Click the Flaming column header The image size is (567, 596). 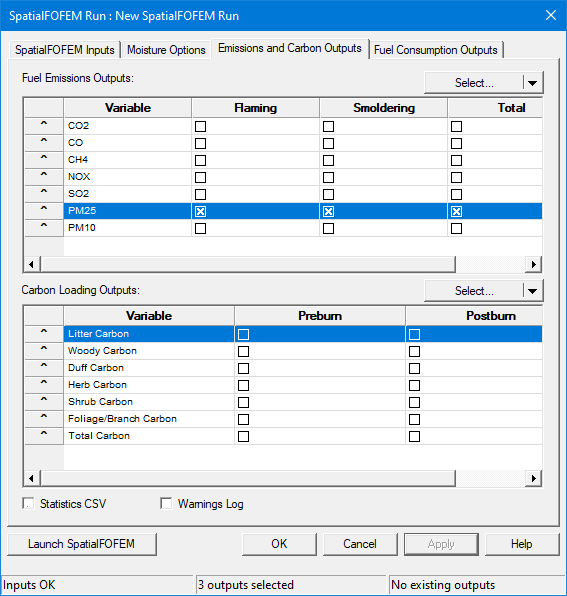[255, 108]
